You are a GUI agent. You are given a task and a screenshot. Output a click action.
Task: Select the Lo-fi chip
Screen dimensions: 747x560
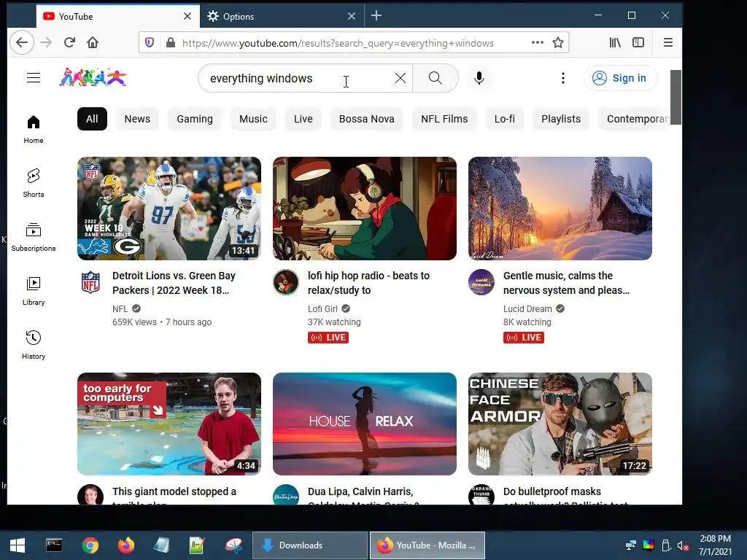[505, 119]
